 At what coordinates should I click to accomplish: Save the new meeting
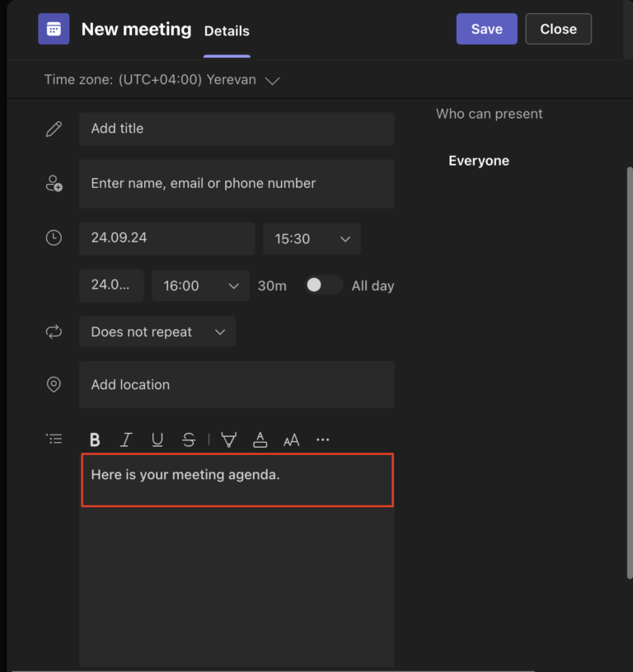(486, 29)
